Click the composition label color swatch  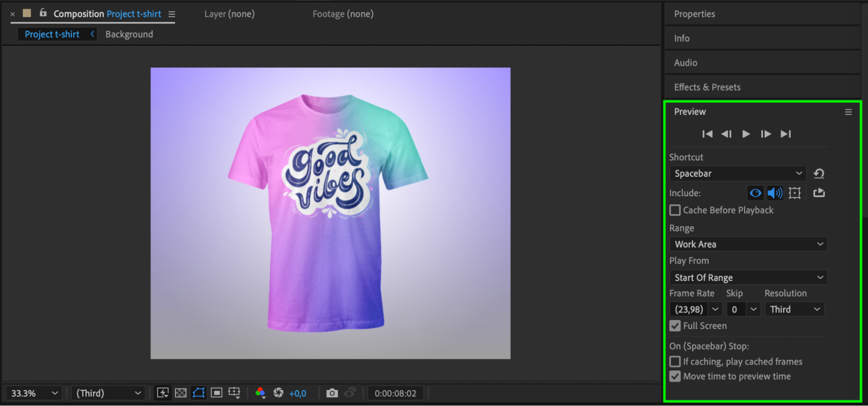point(27,13)
